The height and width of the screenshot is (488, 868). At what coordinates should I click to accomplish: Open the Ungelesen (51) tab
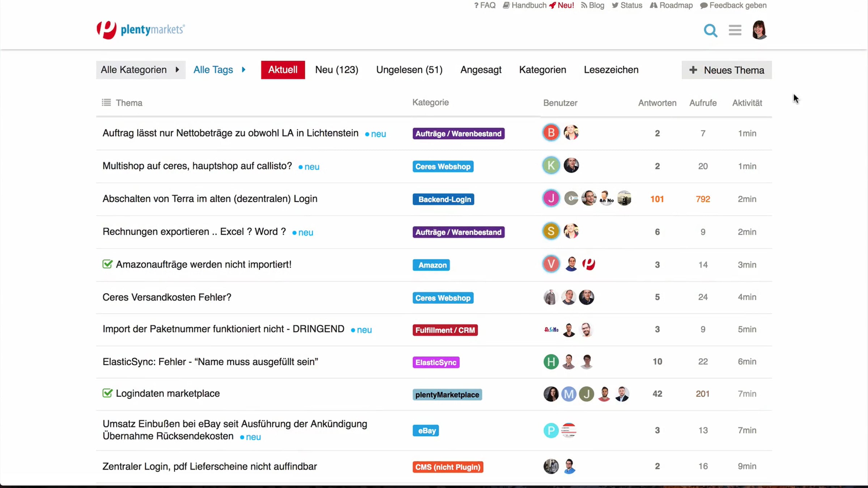coord(409,70)
